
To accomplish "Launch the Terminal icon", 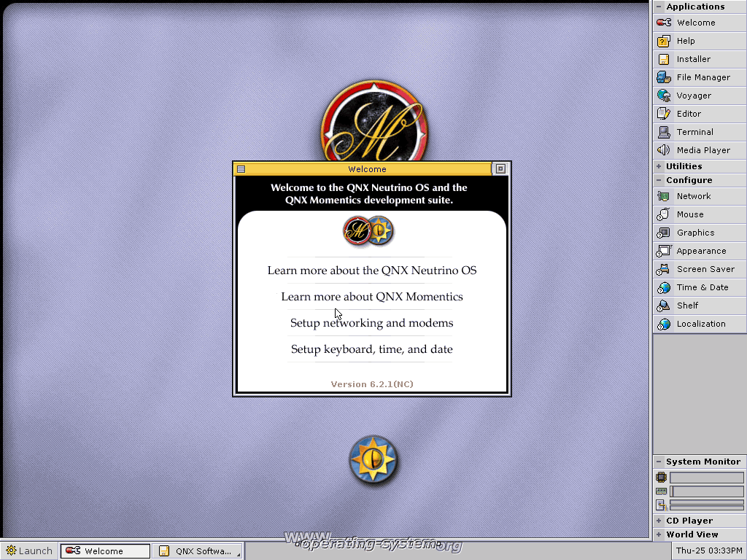I will coord(664,132).
